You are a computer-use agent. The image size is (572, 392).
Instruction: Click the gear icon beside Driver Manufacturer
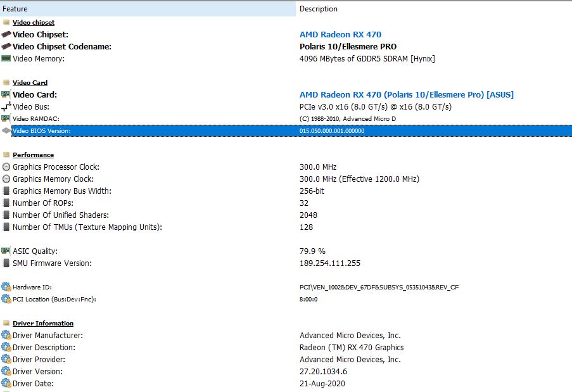tap(6, 335)
